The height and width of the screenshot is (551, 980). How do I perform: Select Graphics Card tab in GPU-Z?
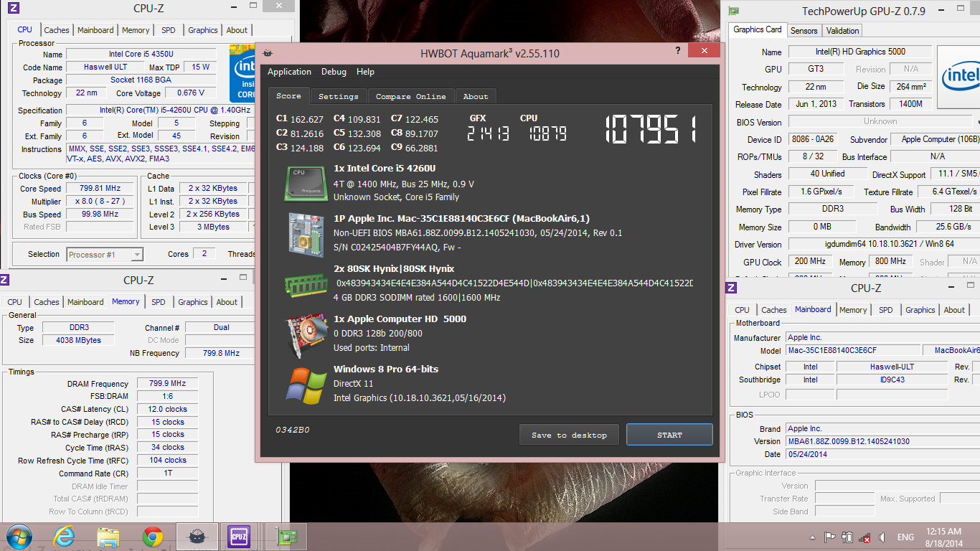click(758, 29)
